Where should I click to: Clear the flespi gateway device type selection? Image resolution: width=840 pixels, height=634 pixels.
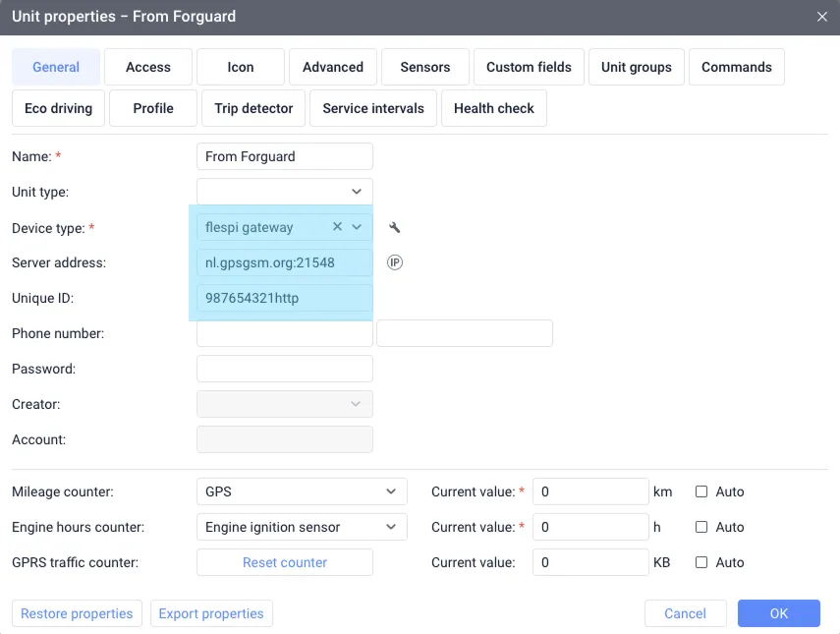pyautogui.click(x=337, y=227)
